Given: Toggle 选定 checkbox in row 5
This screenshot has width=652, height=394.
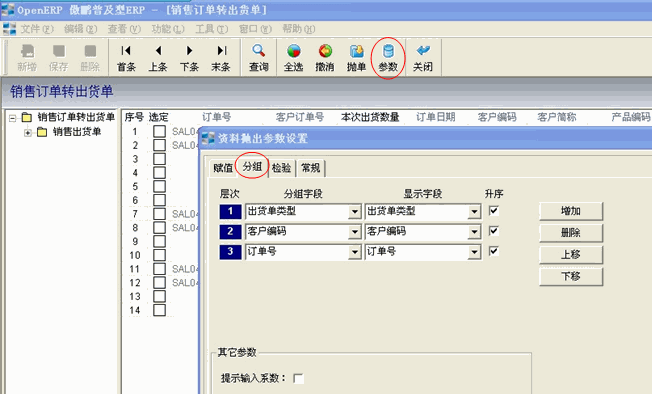Looking at the screenshot, I should point(159,186).
